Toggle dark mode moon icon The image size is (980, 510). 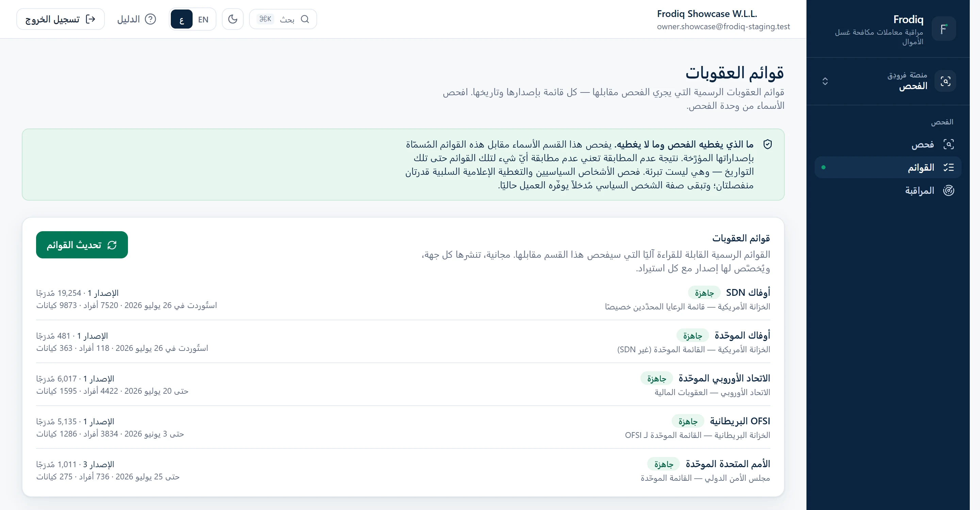click(232, 19)
